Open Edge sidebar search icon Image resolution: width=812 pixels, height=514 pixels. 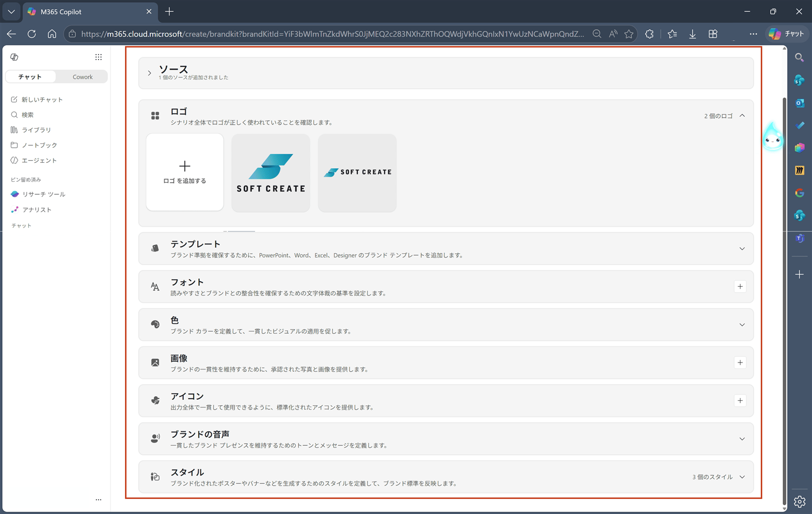[x=800, y=57]
